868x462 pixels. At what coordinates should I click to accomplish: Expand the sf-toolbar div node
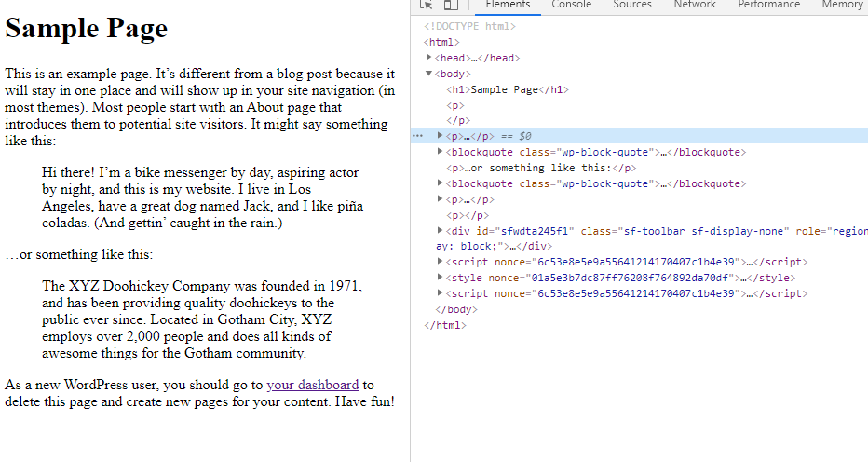coord(441,230)
